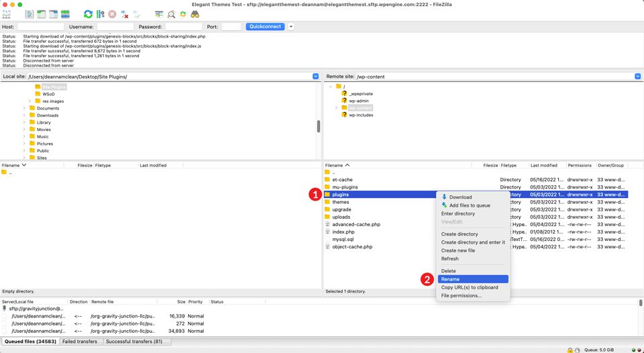Toggle processing of the transfer queue
644x353 pixels.
[x=100, y=13]
